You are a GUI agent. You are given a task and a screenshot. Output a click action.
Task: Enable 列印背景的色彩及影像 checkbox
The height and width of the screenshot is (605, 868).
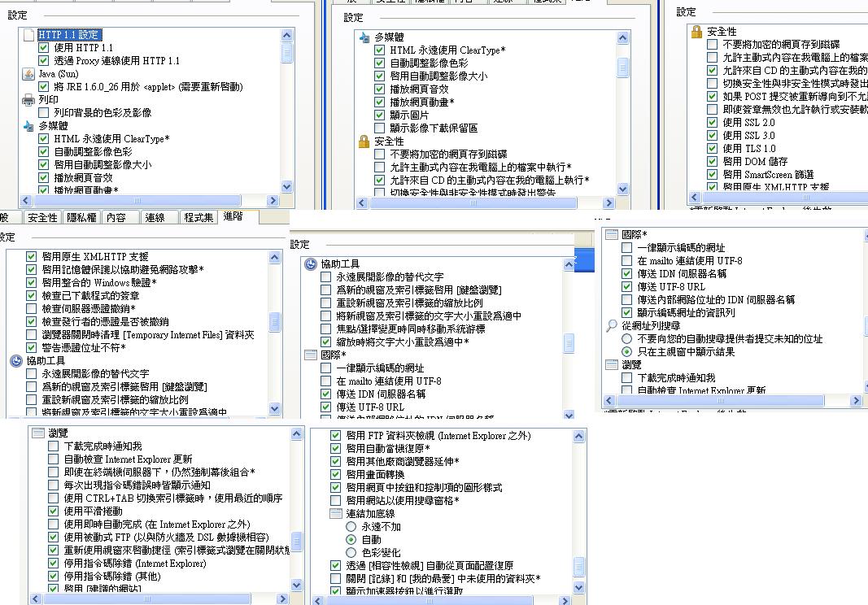[44, 113]
